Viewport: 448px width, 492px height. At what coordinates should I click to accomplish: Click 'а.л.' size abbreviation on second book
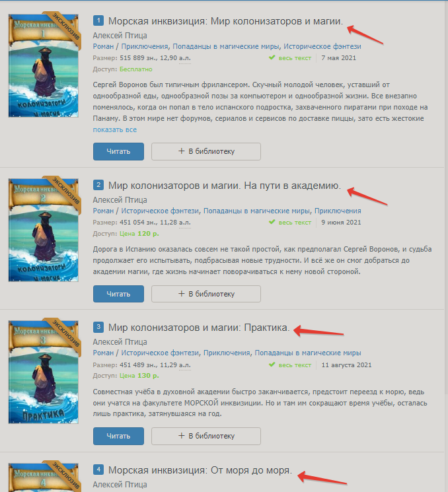pyautogui.click(x=184, y=223)
